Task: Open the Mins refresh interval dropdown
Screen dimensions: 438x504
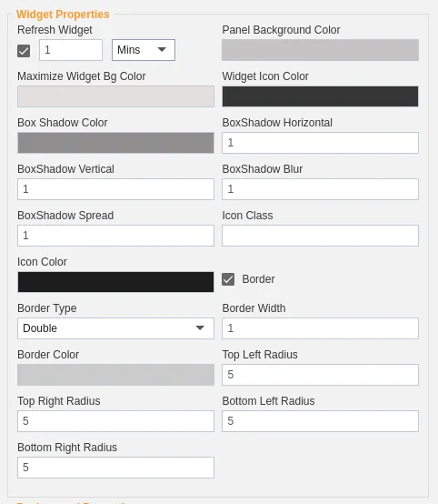Action: tap(144, 50)
